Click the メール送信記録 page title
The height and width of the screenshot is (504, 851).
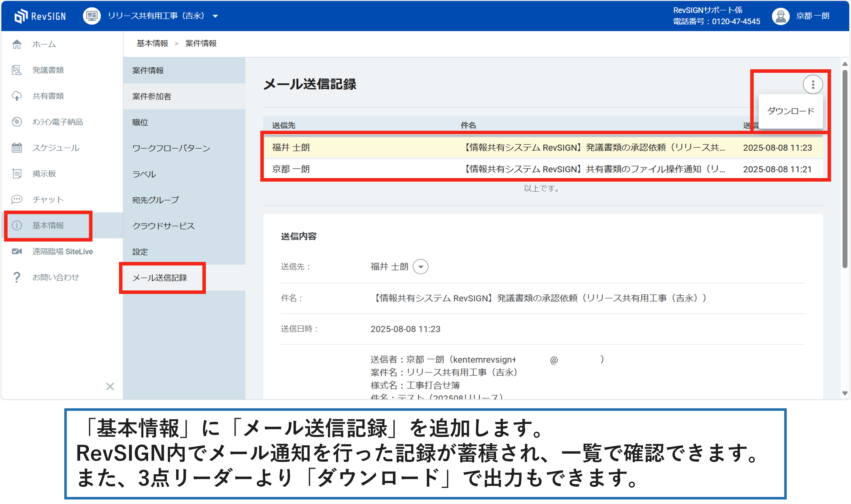[310, 84]
